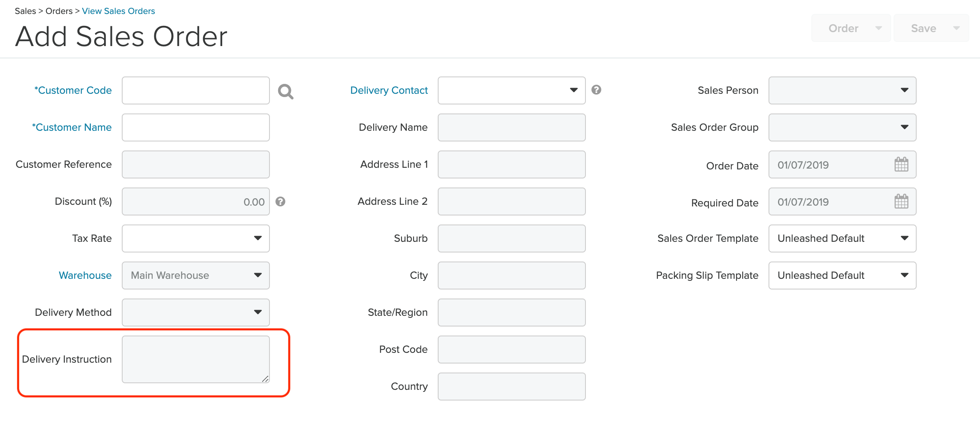
Task: Open the View Sales Orders link
Action: click(x=118, y=11)
